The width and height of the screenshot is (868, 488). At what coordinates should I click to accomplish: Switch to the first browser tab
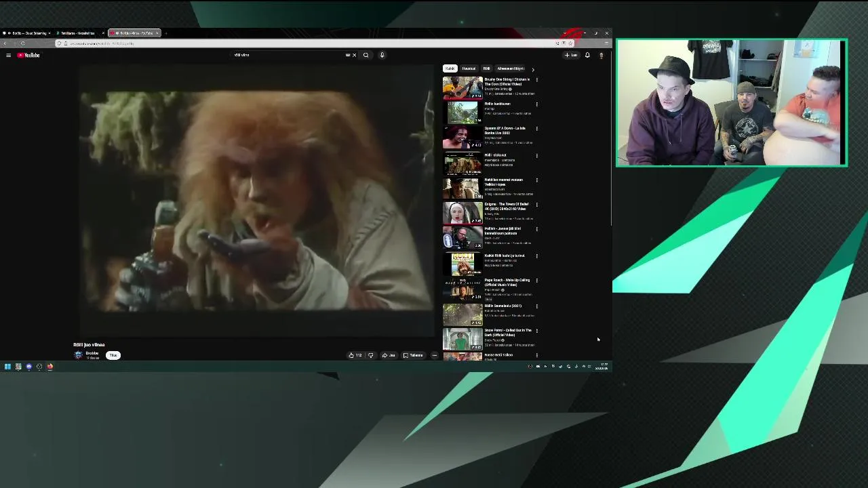pos(27,33)
